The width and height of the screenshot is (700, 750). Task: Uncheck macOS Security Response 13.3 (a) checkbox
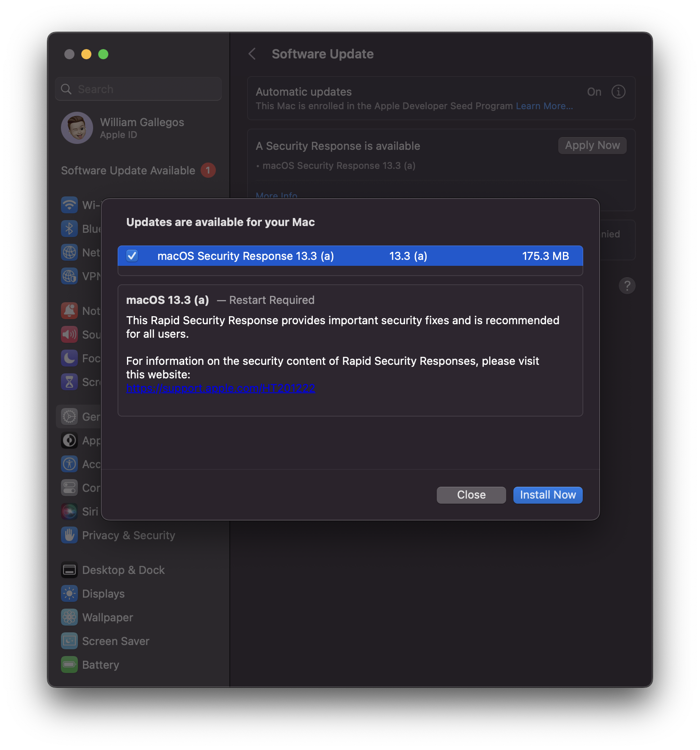(132, 256)
